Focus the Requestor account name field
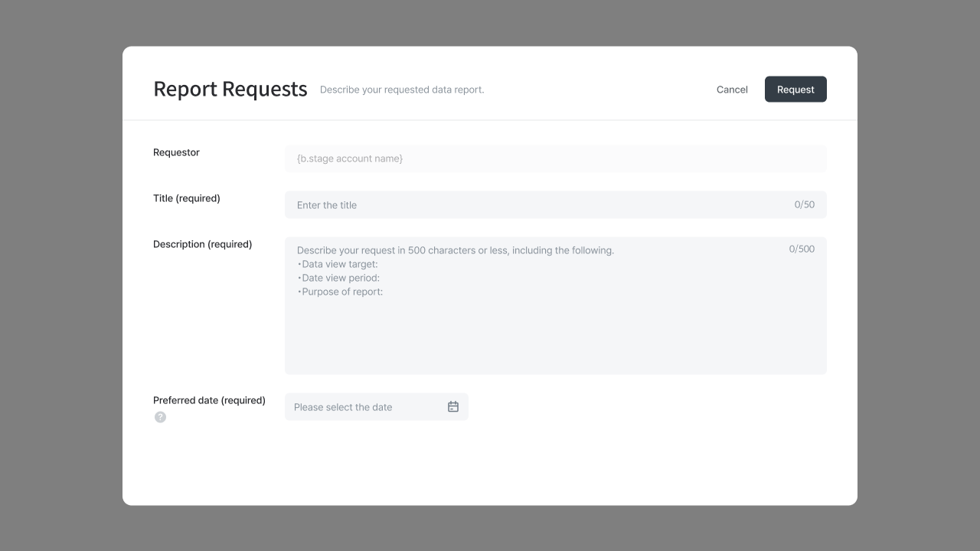This screenshot has height=551, width=980. [x=556, y=158]
